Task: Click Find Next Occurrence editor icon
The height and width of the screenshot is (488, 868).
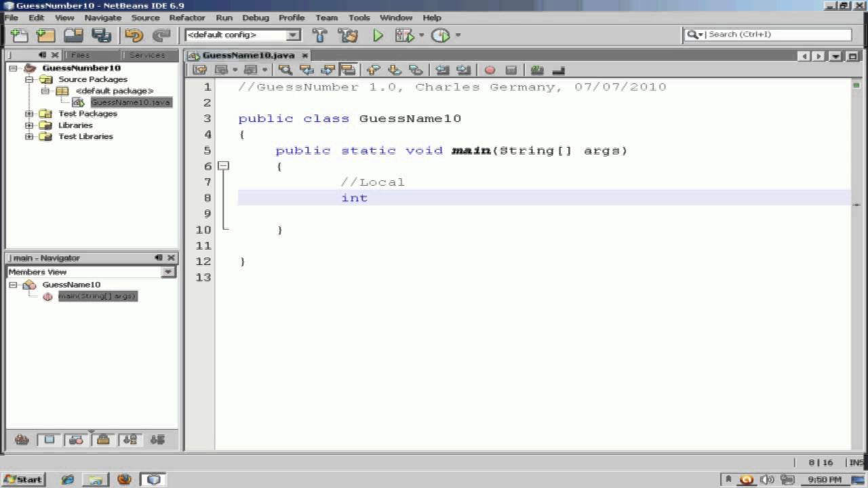Action: click(328, 70)
